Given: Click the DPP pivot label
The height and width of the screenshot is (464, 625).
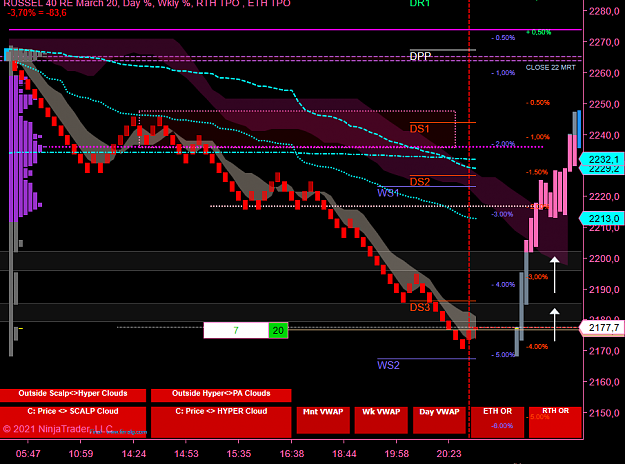Looking at the screenshot, I should pos(420,56).
